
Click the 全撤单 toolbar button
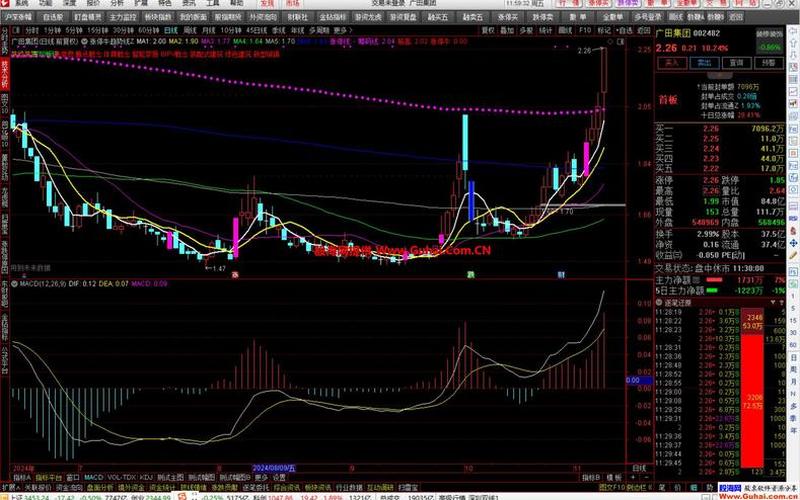click(x=613, y=18)
